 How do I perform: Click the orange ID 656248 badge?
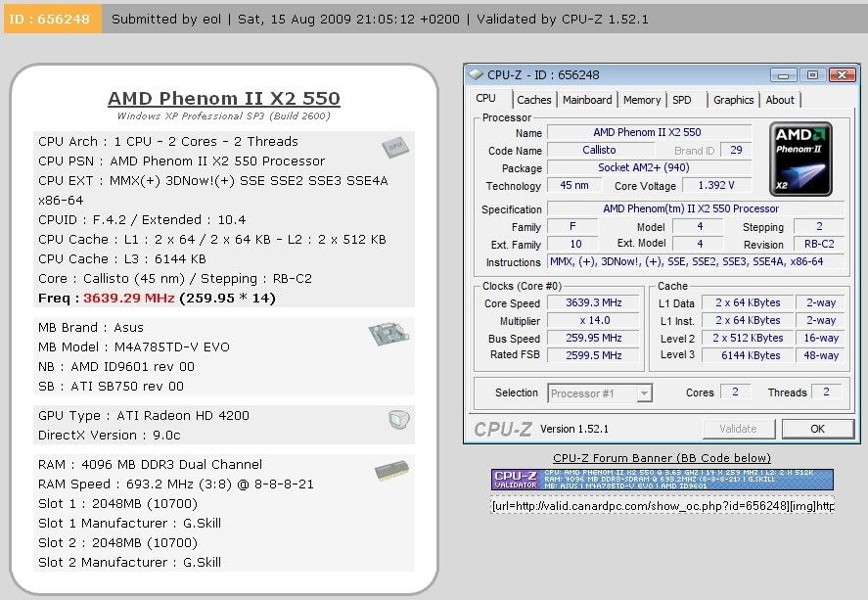46,19
